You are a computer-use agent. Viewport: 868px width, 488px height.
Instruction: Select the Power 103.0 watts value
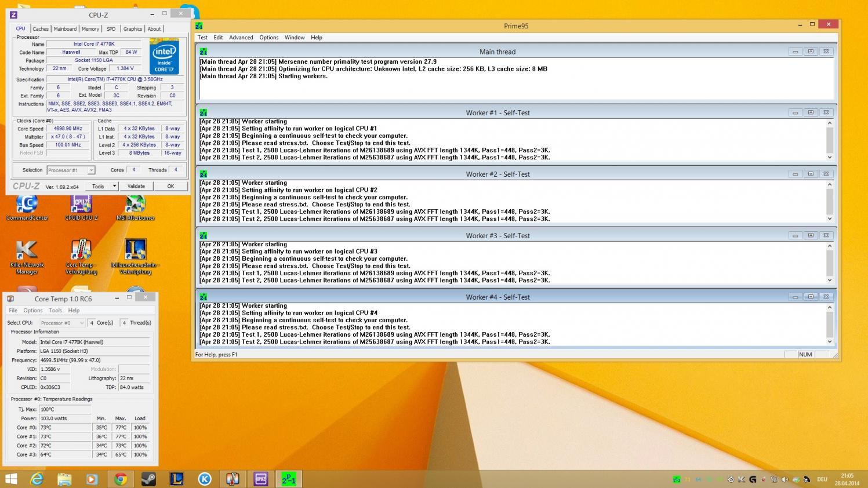pos(65,418)
